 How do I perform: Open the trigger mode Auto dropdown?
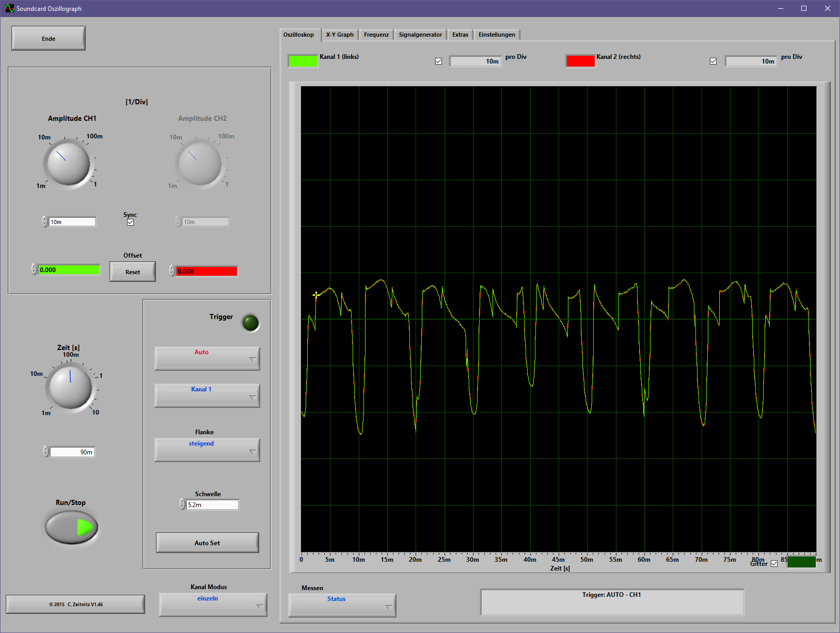(207, 358)
